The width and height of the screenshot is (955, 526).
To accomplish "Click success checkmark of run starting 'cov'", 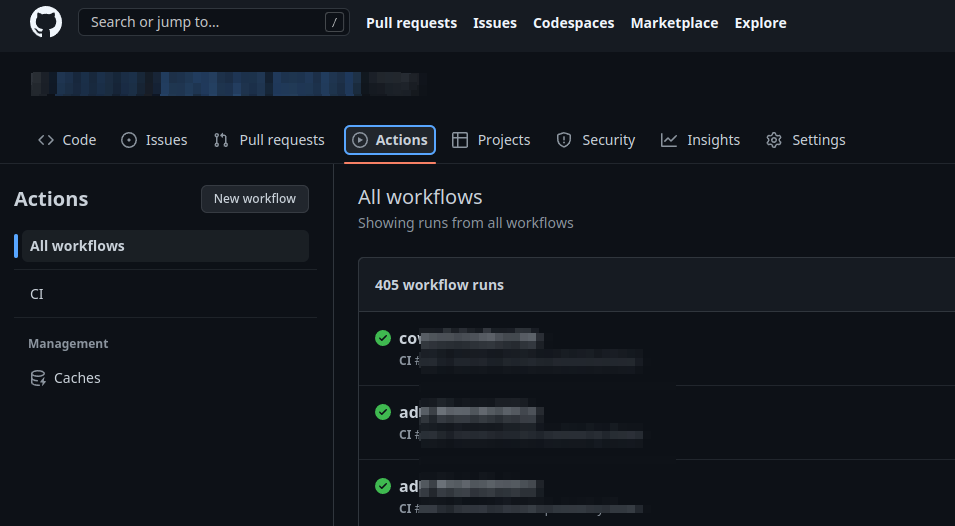I will pos(383,338).
